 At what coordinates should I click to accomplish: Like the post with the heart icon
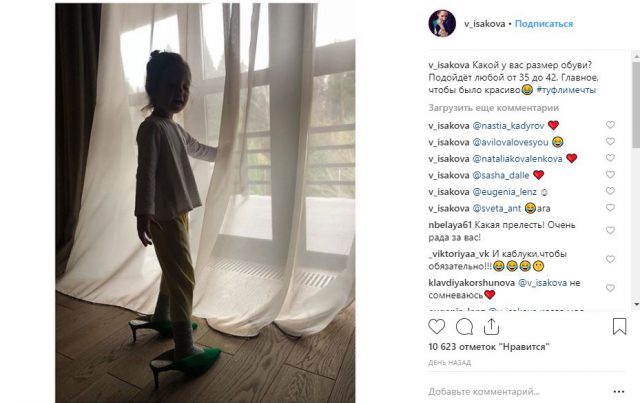pos(437,326)
